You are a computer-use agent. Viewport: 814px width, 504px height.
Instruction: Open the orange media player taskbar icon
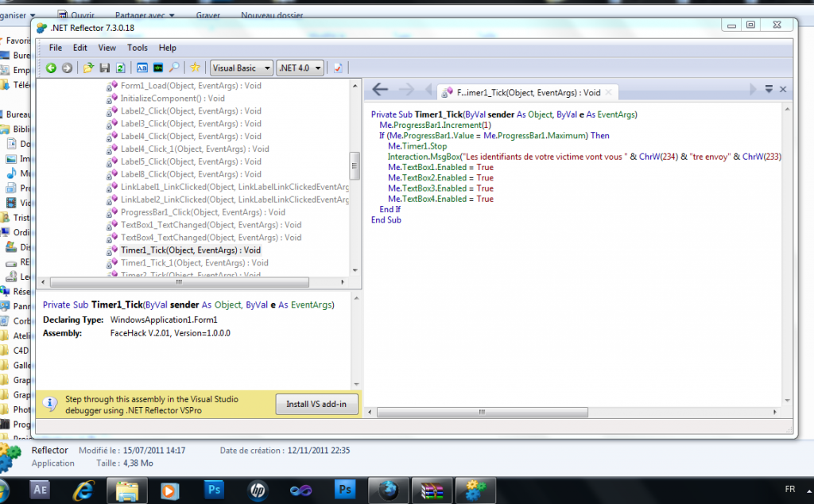[170, 490]
